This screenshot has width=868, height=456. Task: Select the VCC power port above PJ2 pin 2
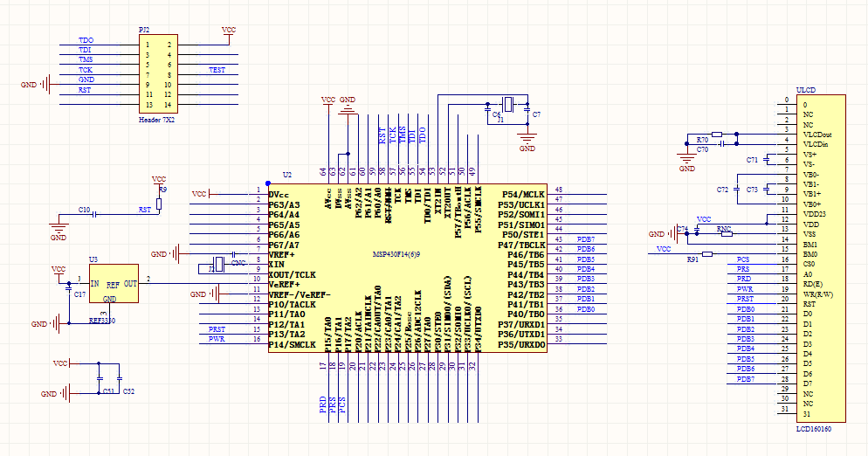pos(229,34)
